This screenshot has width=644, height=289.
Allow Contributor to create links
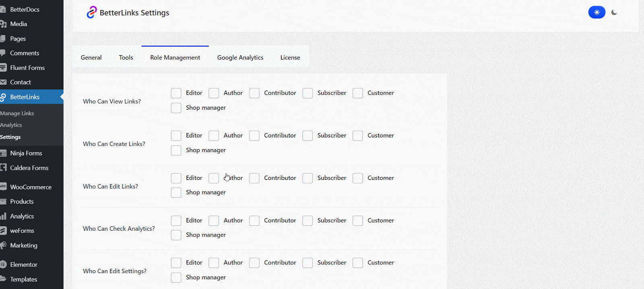pyautogui.click(x=254, y=135)
